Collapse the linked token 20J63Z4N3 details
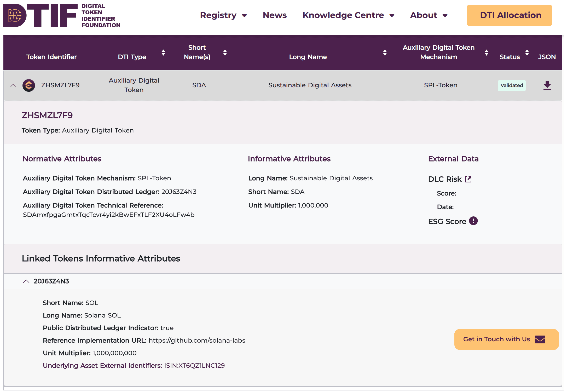Viewport: 567px width, 392px height. pyautogui.click(x=26, y=281)
